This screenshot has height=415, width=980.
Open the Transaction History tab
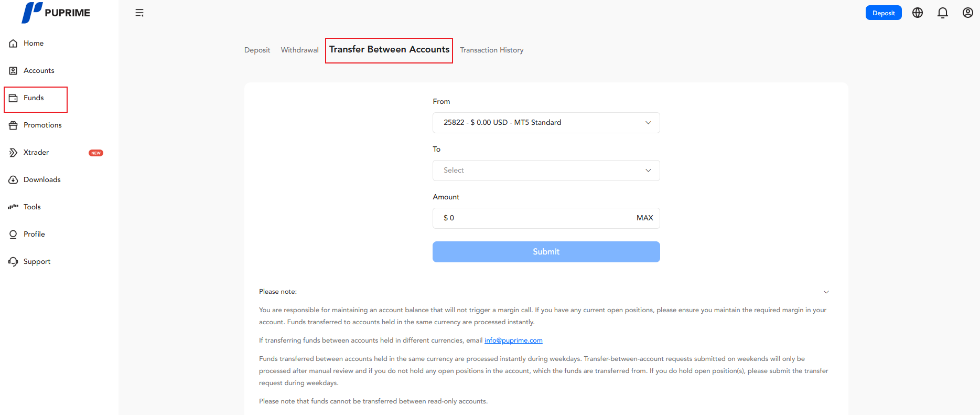[491, 50]
